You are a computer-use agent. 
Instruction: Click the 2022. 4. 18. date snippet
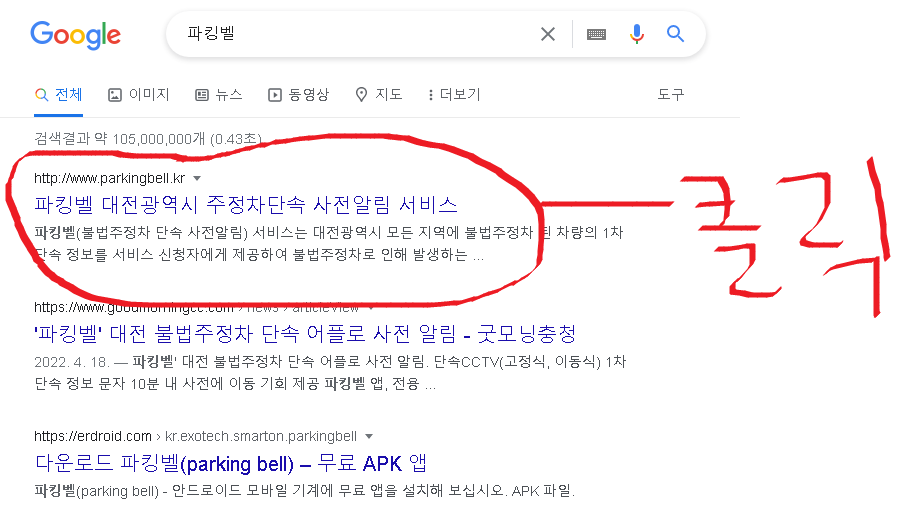point(72,362)
